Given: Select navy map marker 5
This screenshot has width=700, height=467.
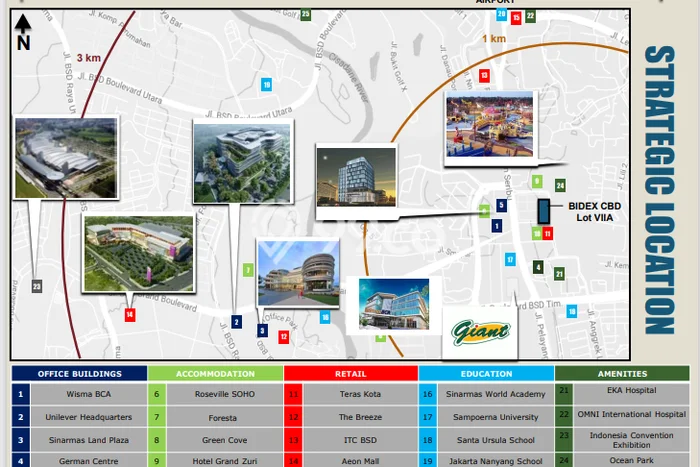Looking at the screenshot, I should (x=501, y=205).
